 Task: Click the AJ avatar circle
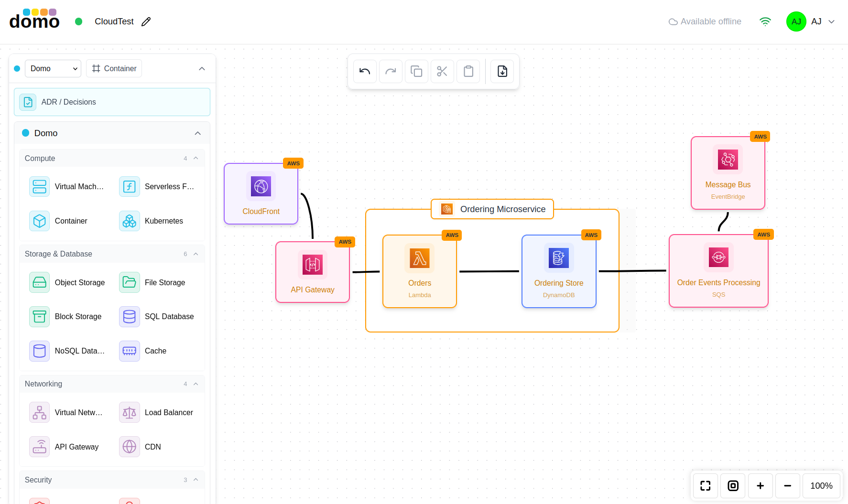(796, 21)
